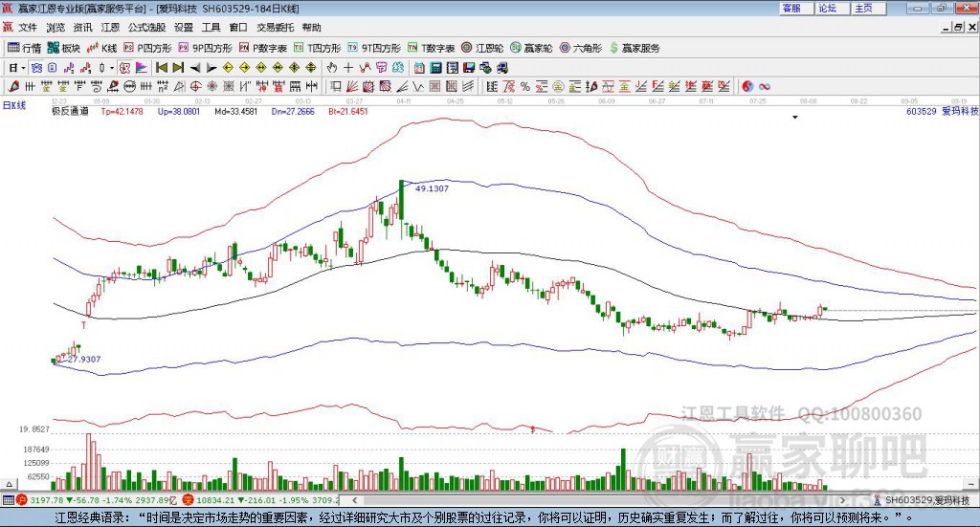
Task: Select the Gann fan lines tool
Action: (352, 87)
